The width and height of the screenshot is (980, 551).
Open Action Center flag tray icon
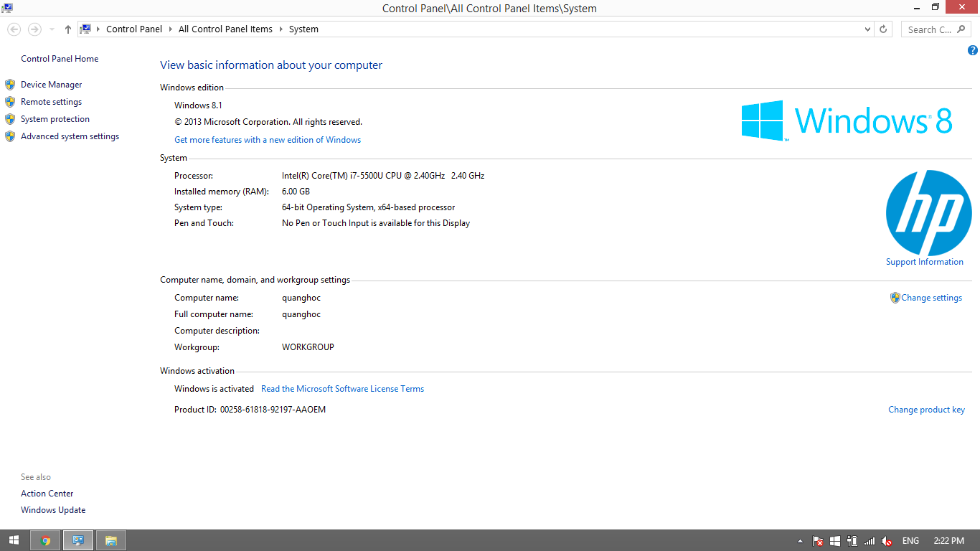click(x=818, y=541)
